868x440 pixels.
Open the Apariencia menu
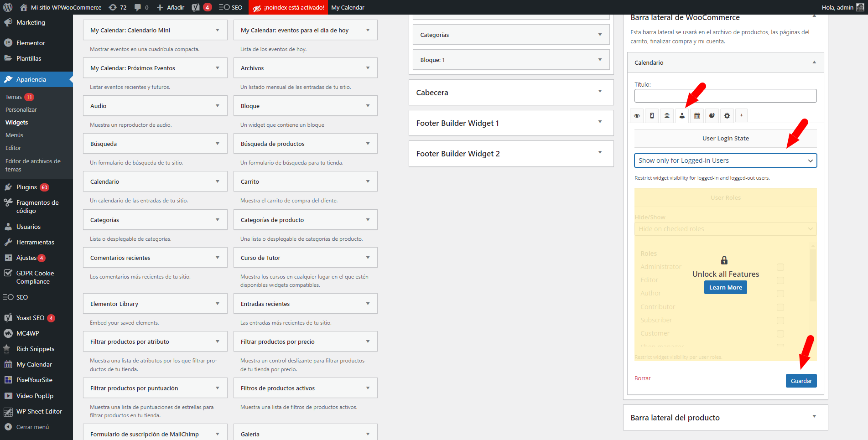point(36,79)
